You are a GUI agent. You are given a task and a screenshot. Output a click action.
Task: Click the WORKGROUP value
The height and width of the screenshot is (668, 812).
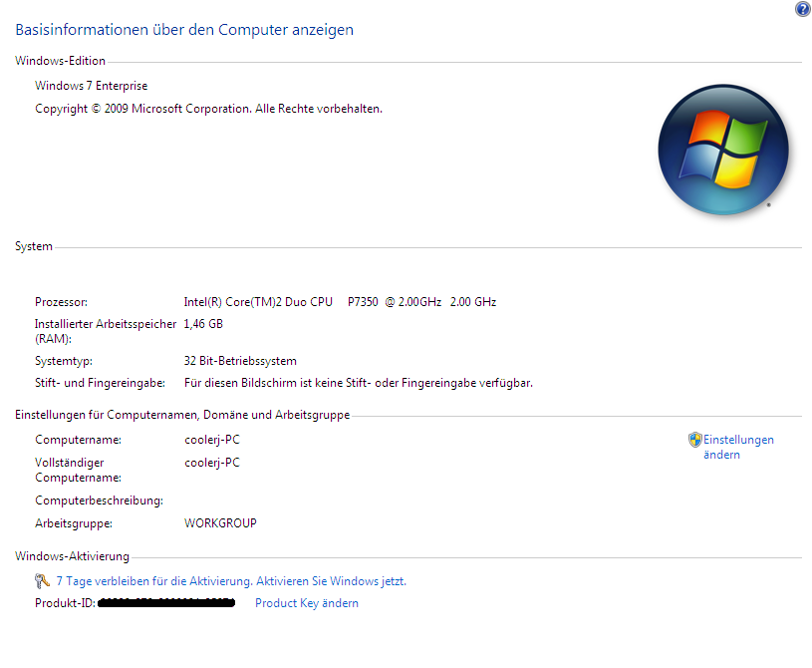(x=220, y=522)
